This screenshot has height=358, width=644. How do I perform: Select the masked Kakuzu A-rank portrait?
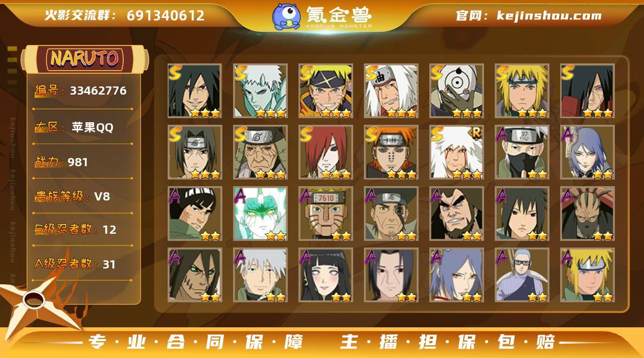pyautogui.click(x=587, y=214)
